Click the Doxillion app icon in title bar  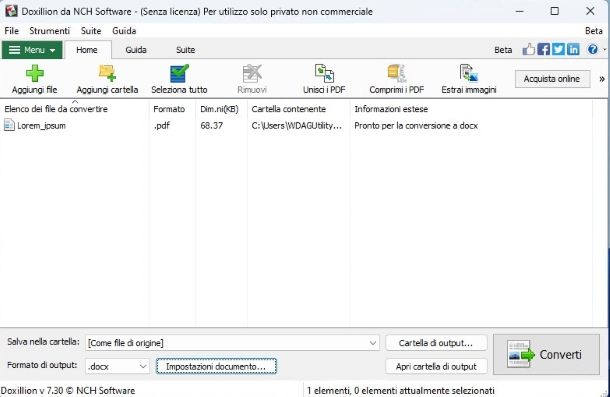11,11
